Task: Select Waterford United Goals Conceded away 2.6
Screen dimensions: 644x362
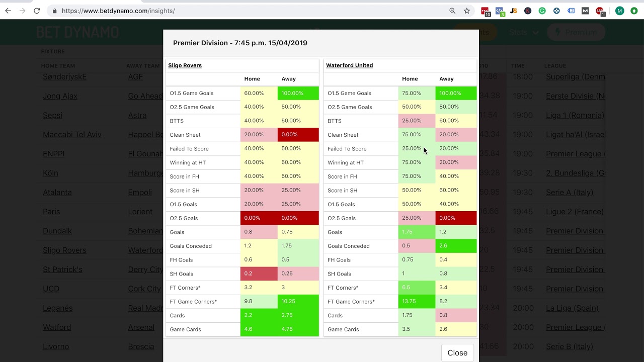Action: [456, 246]
